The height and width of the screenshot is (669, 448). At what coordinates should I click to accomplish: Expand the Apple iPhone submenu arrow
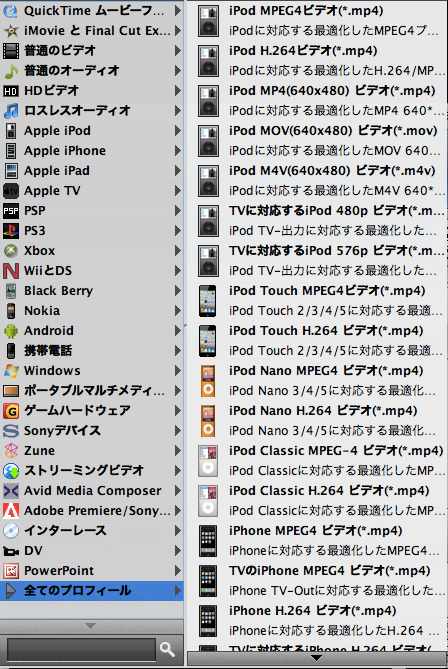177,151
